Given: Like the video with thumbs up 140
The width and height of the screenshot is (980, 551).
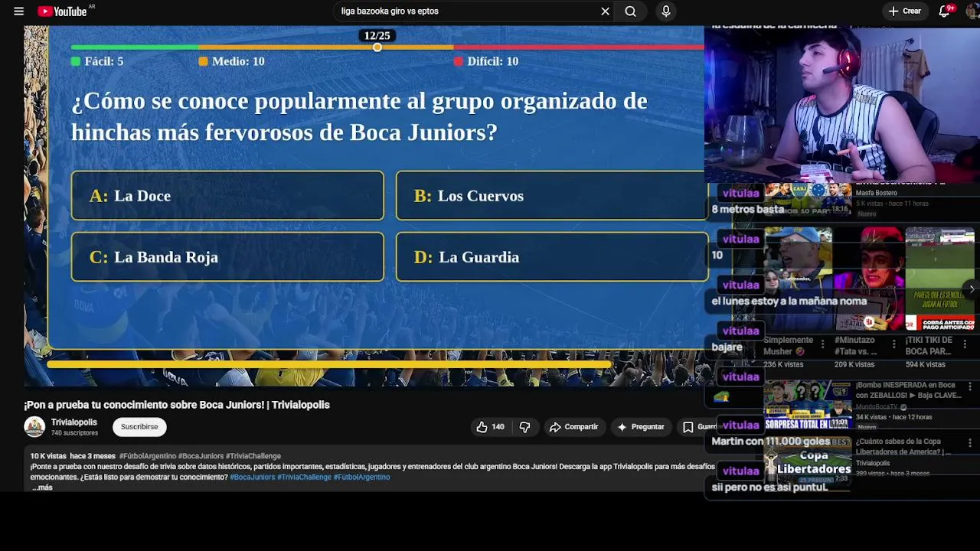Looking at the screenshot, I should click(x=490, y=427).
